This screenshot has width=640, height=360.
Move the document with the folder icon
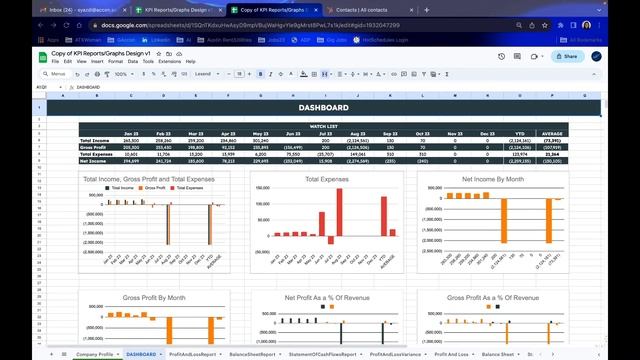(x=169, y=54)
